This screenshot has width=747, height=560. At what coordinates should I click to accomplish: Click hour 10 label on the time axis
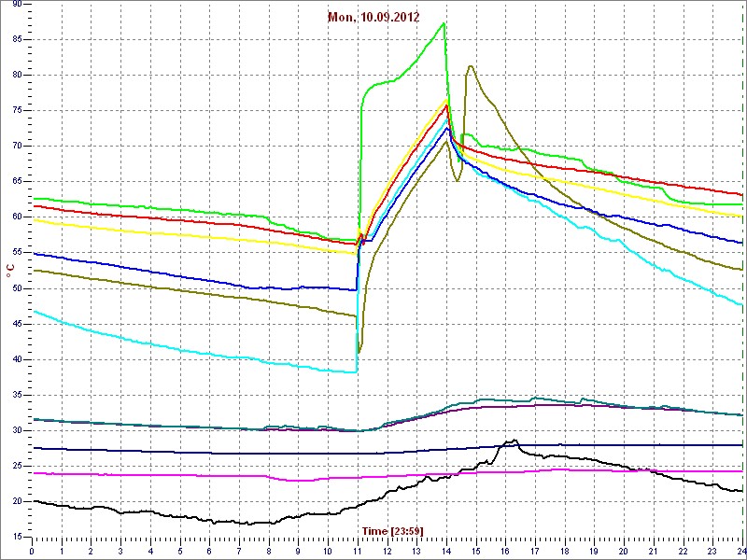[329, 552]
